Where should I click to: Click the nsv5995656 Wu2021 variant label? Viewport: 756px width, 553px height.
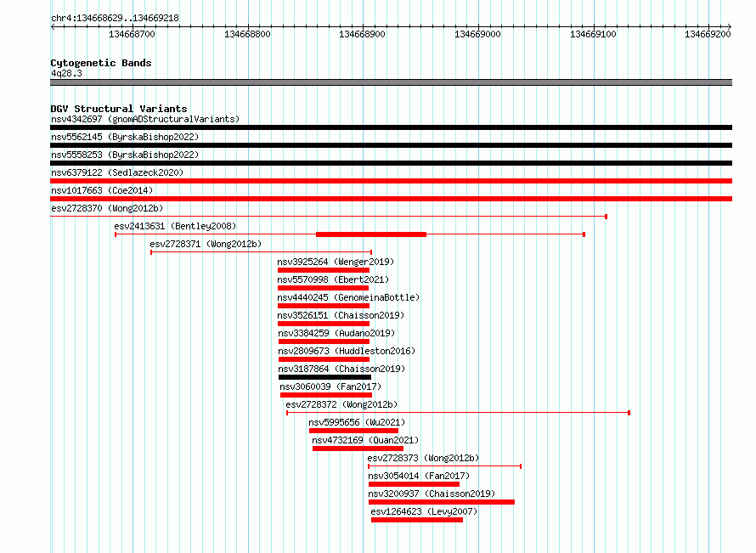pos(357,422)
